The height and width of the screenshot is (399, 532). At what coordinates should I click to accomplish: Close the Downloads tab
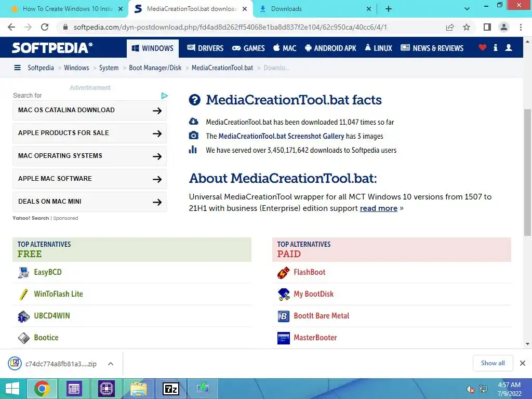coord(369,9)
